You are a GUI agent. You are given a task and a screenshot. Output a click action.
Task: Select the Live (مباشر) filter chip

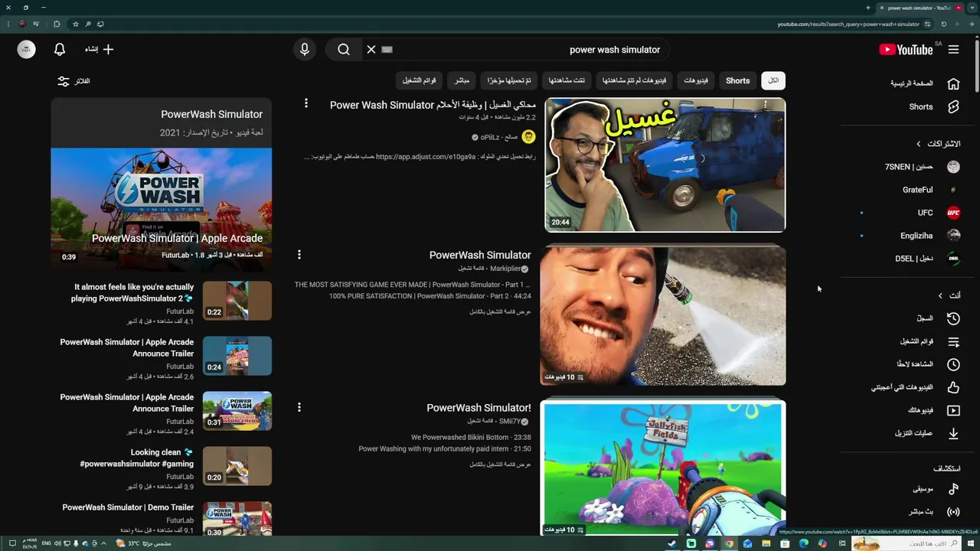462,80
